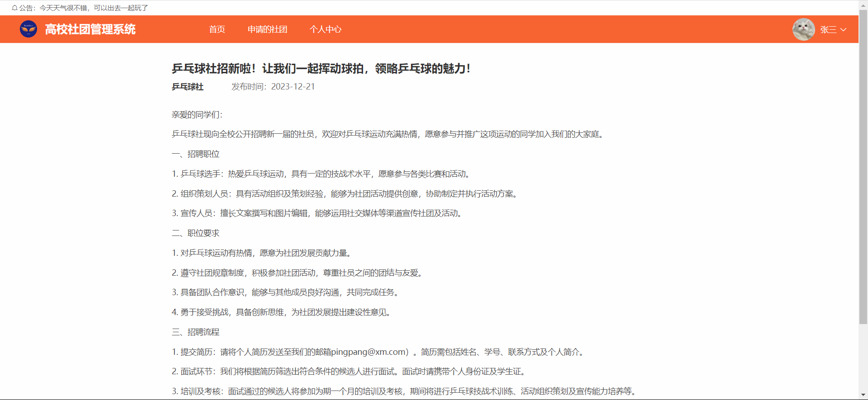Click the announcement text 今天天气很不错
This screenshot has height=400, width=868.
tap(94, 8)
